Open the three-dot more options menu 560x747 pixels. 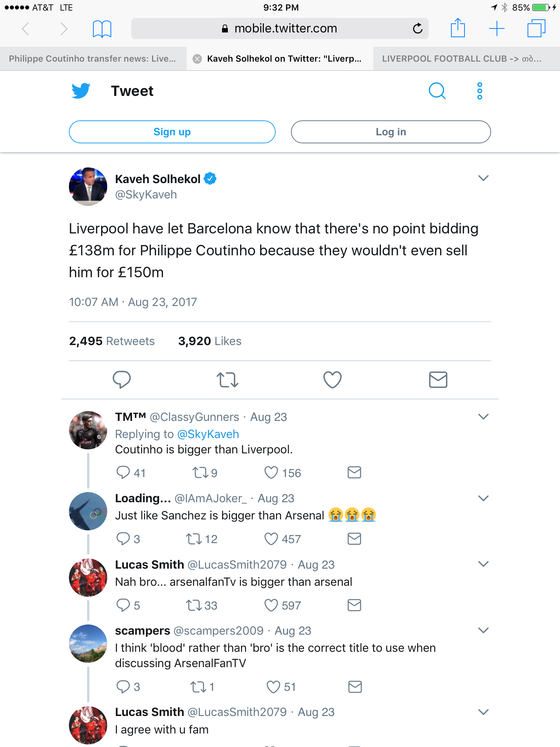pyautogui.click(x=479, y=91)
